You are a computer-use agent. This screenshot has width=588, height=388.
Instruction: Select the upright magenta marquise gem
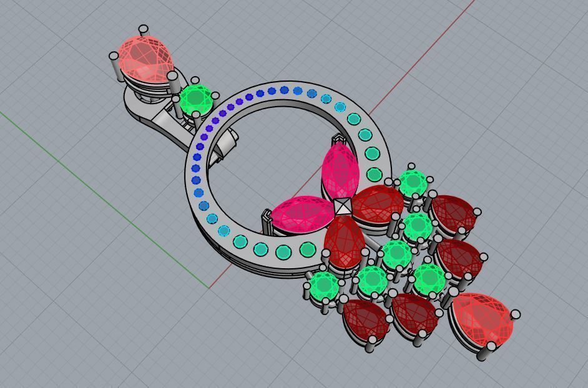[340, 171]
